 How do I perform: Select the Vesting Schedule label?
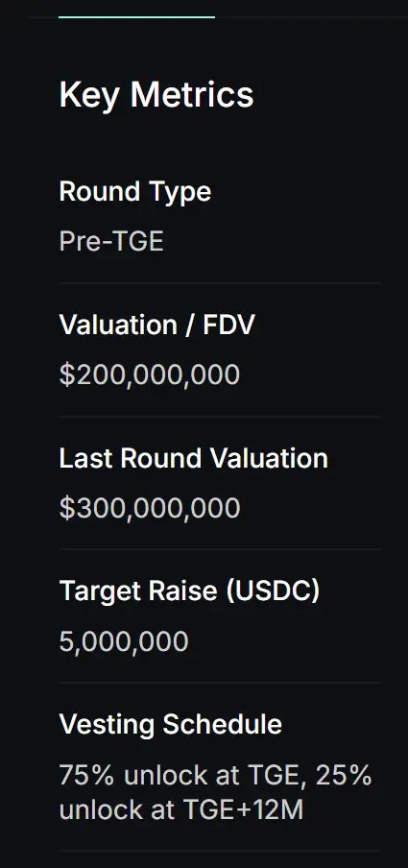(171, 724)
